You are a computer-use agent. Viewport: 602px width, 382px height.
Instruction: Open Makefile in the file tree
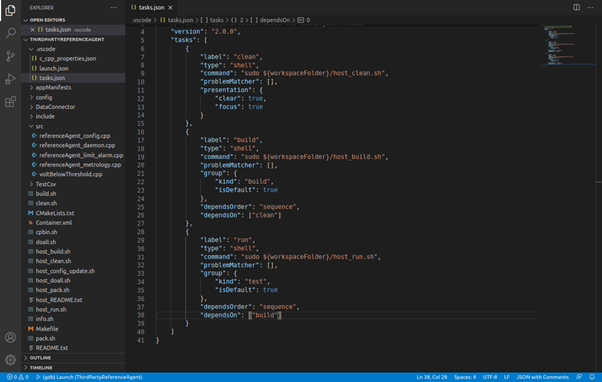click(47, 329)
